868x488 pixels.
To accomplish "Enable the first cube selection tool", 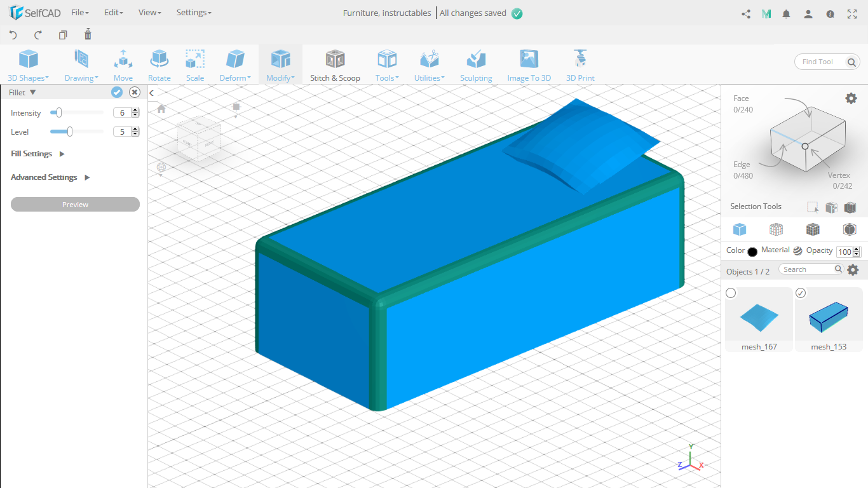I will (831, 207).
